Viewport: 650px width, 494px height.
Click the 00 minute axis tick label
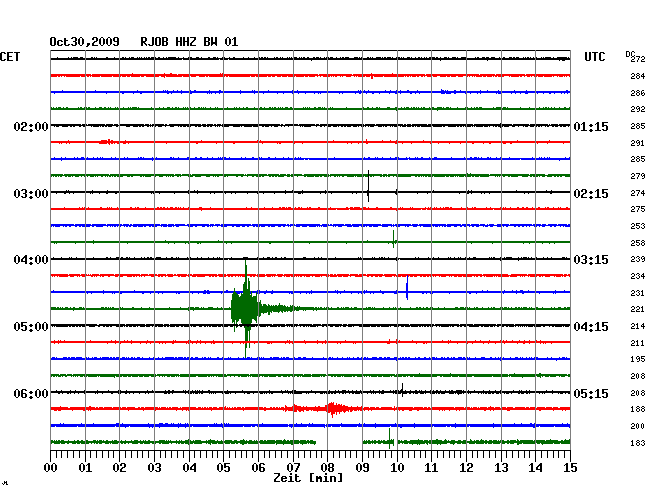click(x=51, y=468)
